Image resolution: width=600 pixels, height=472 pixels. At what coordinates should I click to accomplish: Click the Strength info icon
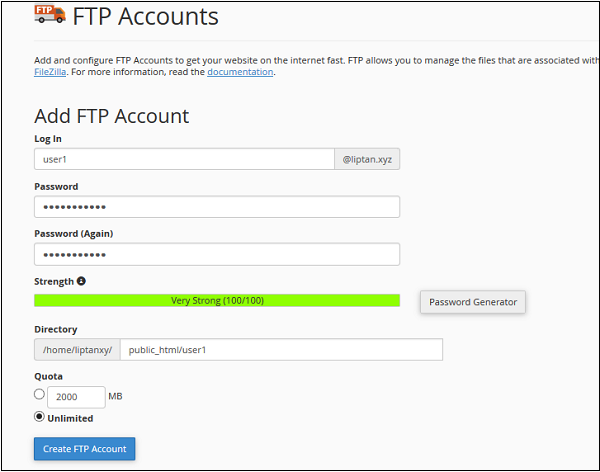pyautogui.click(x=81, y=281)
